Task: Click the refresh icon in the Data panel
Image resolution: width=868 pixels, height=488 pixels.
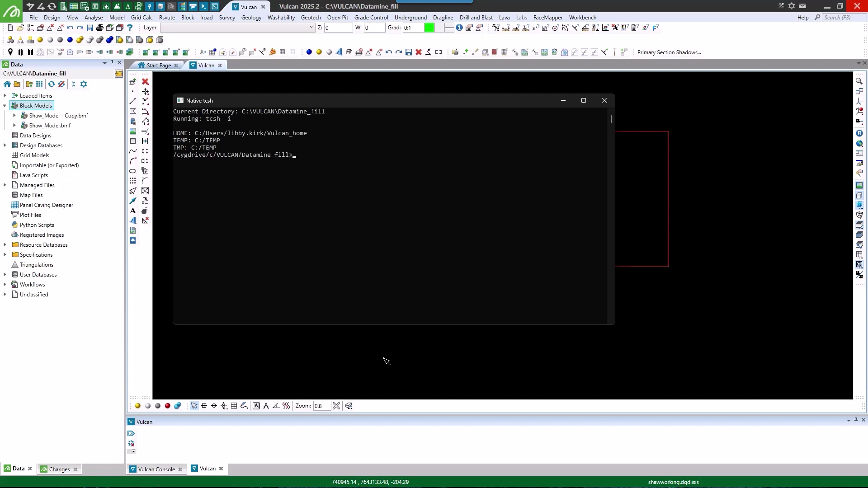Action: tap(52, 84)
